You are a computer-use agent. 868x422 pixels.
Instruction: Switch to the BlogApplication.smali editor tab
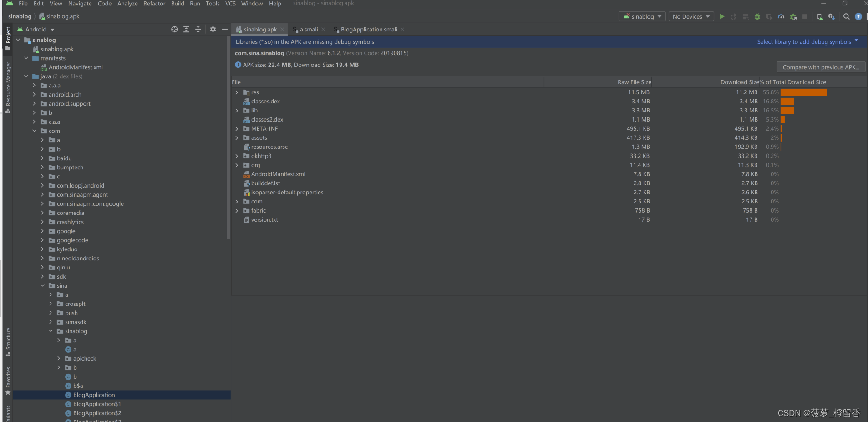pyautogui.click(x=369, y=29)
